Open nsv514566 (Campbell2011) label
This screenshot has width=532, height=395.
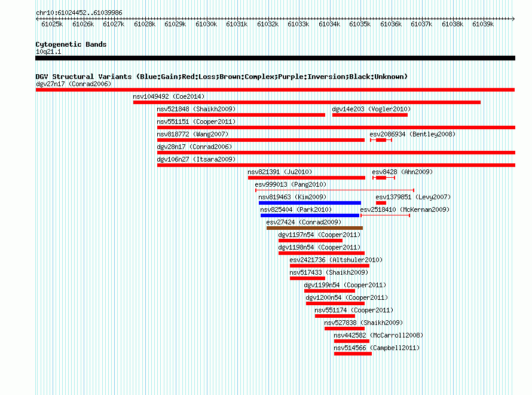[377, 348]
